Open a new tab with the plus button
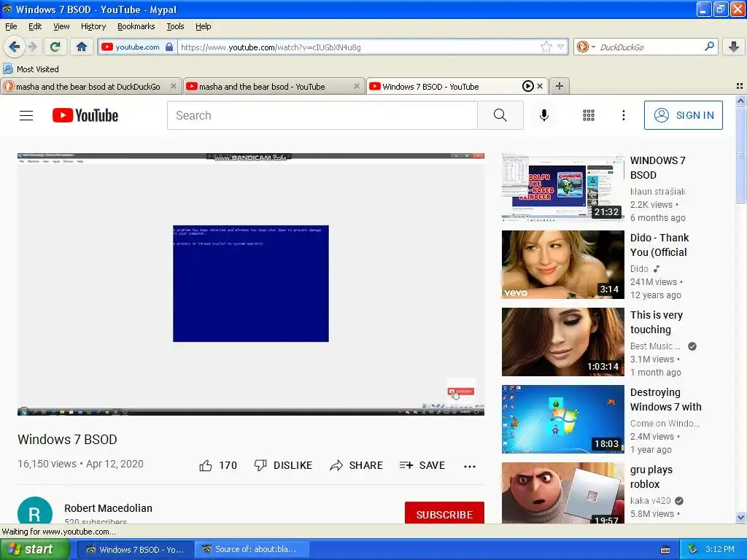The image size is (747, 560). (560, 86)
